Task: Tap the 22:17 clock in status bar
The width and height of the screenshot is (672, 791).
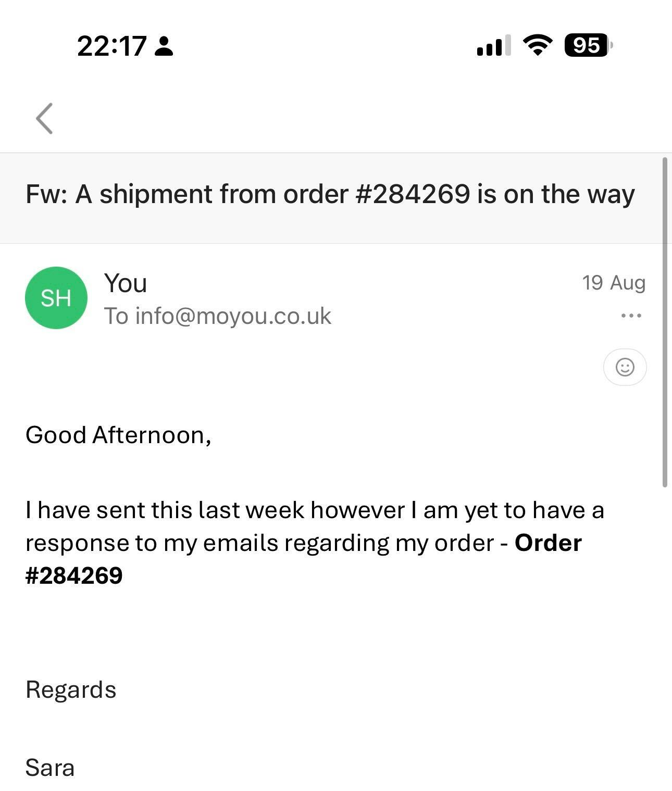Action: (x=112, y=46)
